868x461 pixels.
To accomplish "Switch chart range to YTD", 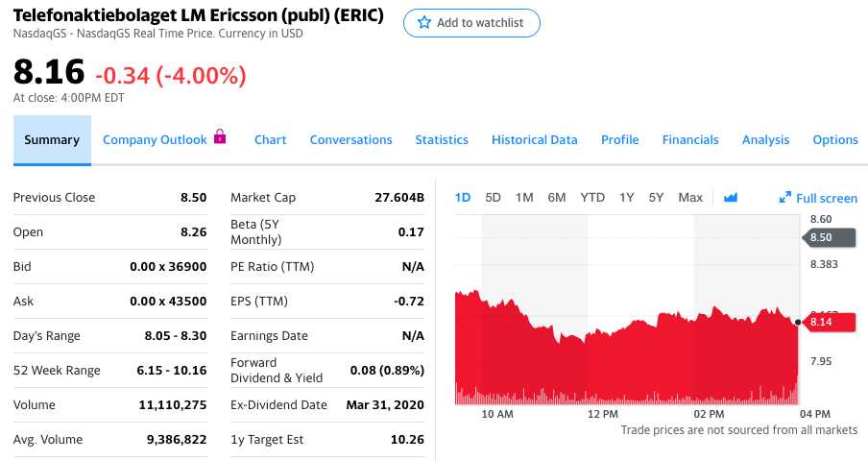I will point(592,198).
